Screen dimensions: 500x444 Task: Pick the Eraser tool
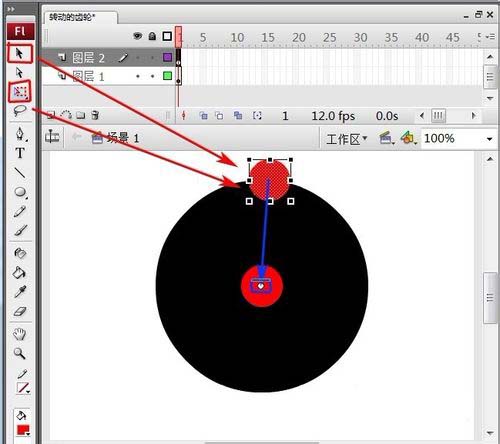[20, 311]
